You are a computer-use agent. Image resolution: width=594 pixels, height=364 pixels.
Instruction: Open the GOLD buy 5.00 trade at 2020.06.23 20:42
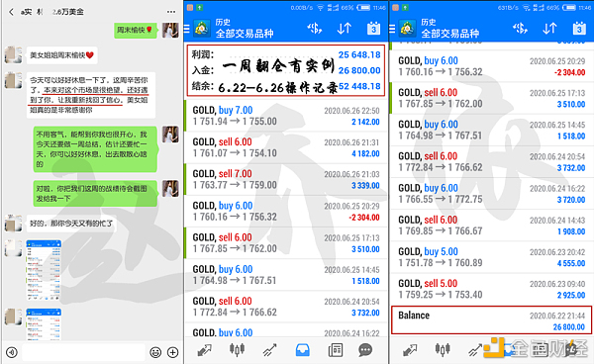point(492,257)
